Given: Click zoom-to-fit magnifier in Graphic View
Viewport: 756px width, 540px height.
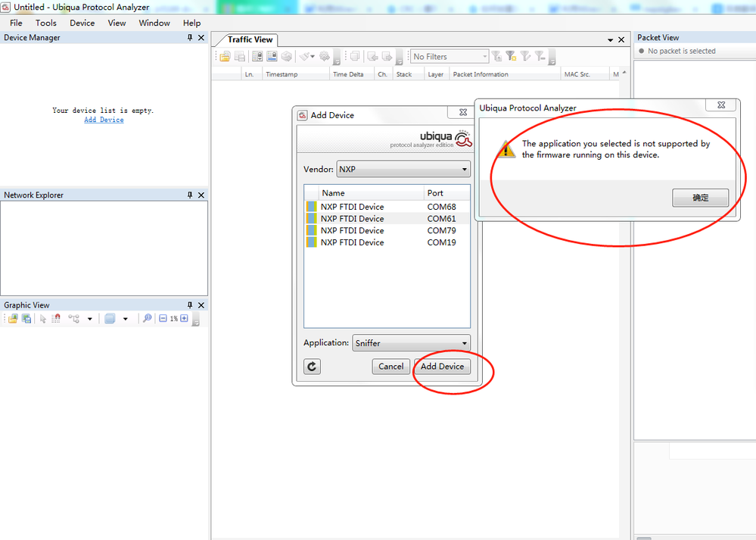Looking at the screenshot, I should point(147,319).
